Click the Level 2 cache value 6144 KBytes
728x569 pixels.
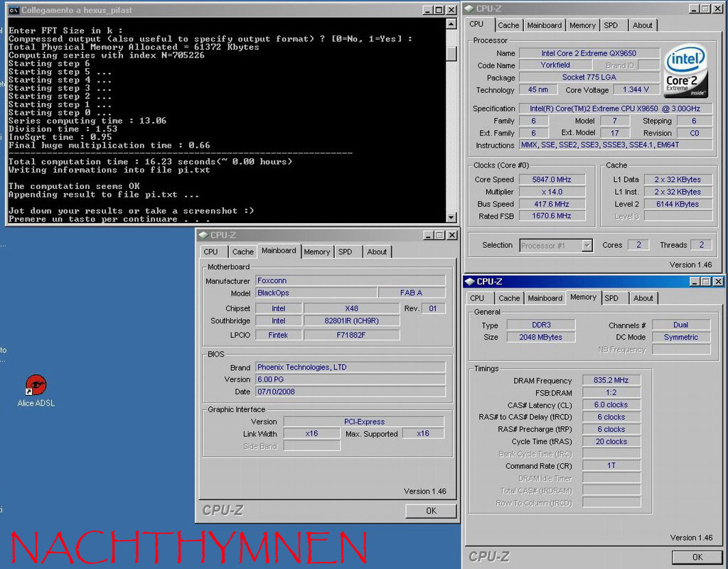click(x=678, y=204)
